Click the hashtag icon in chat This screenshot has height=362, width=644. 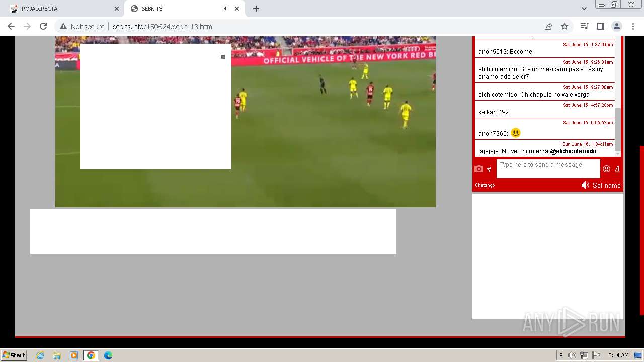pyautogui.click(x=489, y=169)
